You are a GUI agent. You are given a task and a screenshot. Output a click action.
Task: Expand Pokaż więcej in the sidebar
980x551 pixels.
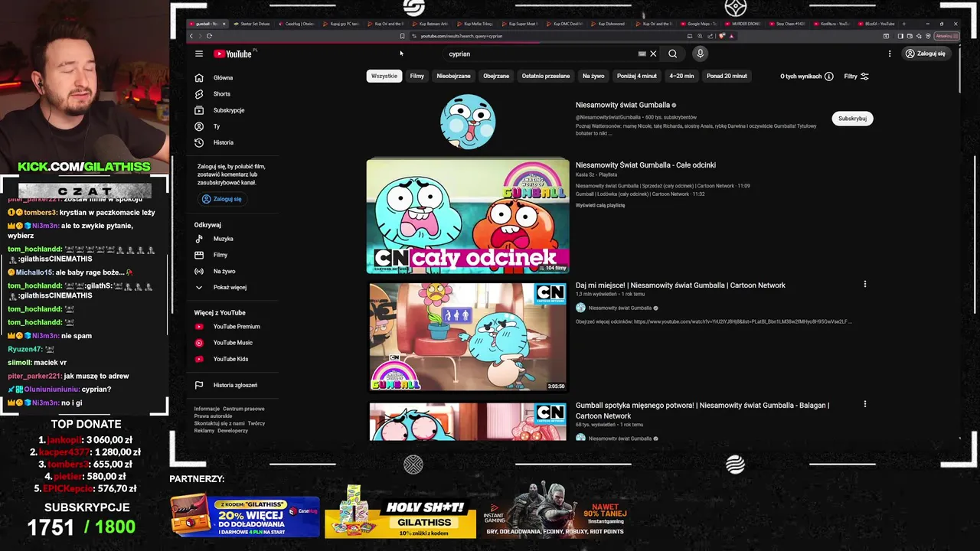point(229,287)
